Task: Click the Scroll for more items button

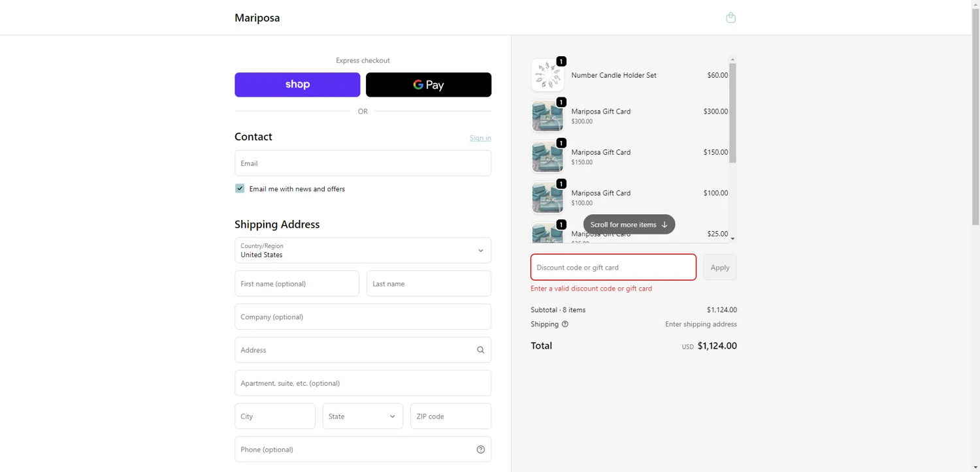Action: [629, 225]
